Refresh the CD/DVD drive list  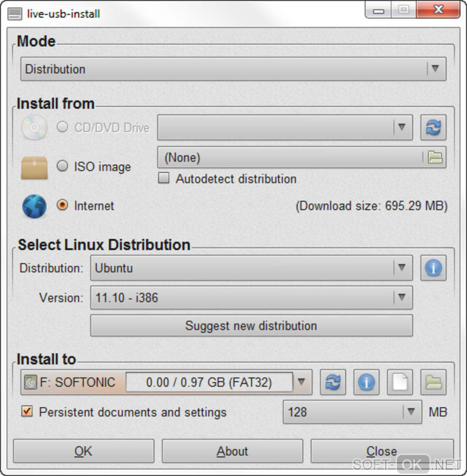click(433, 127)
